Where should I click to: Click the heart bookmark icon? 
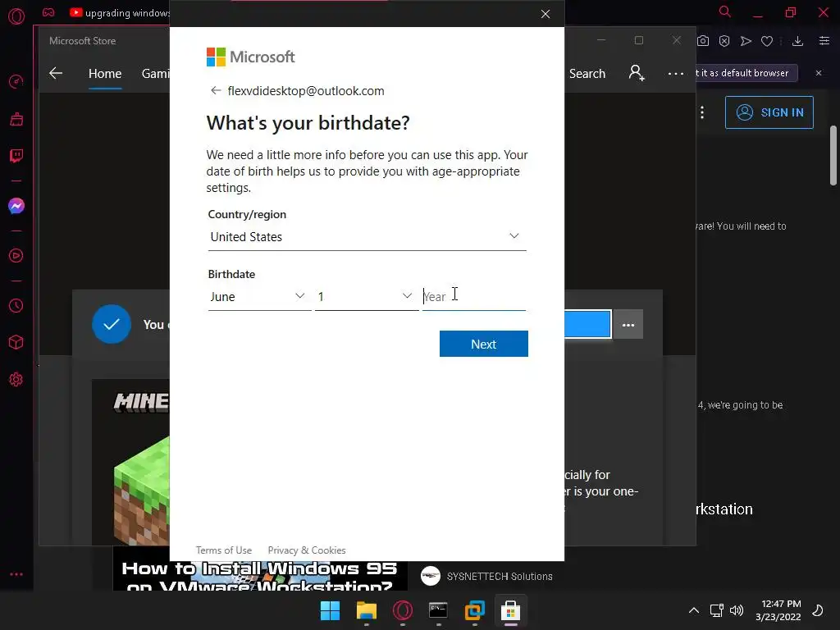click(767, 41)
